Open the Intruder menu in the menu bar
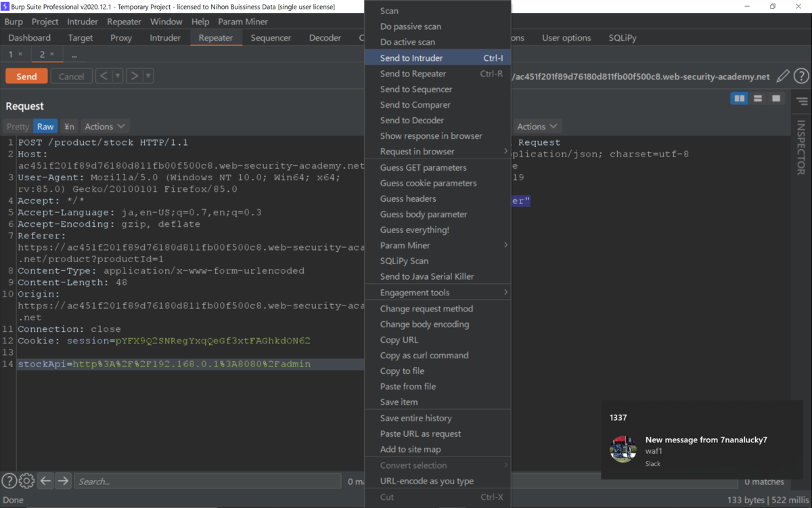812x508 pixels. point(83,22)
